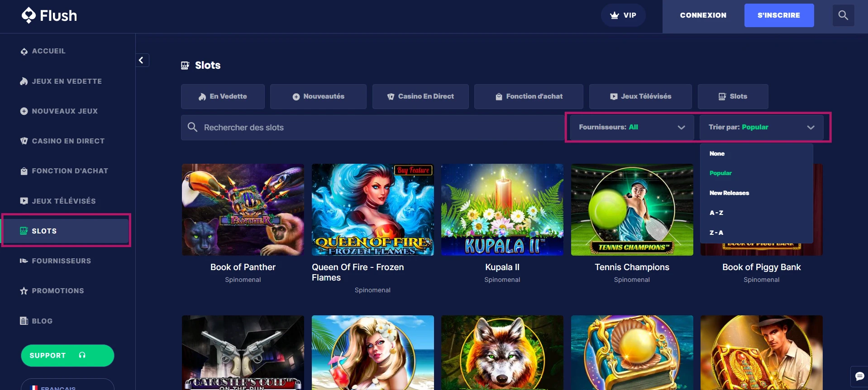868x390 pixels.
Task: Open the Book of Panther game thumbnail
Action: tap(243, 210)
